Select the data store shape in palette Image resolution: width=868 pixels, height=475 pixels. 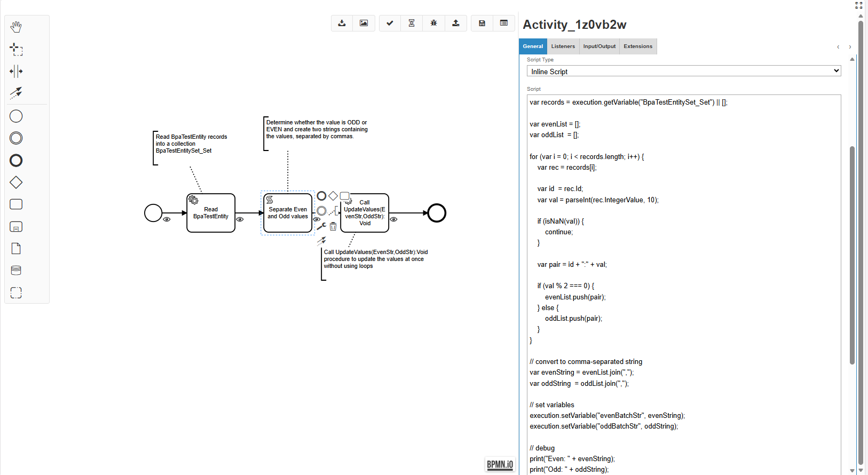16,271
